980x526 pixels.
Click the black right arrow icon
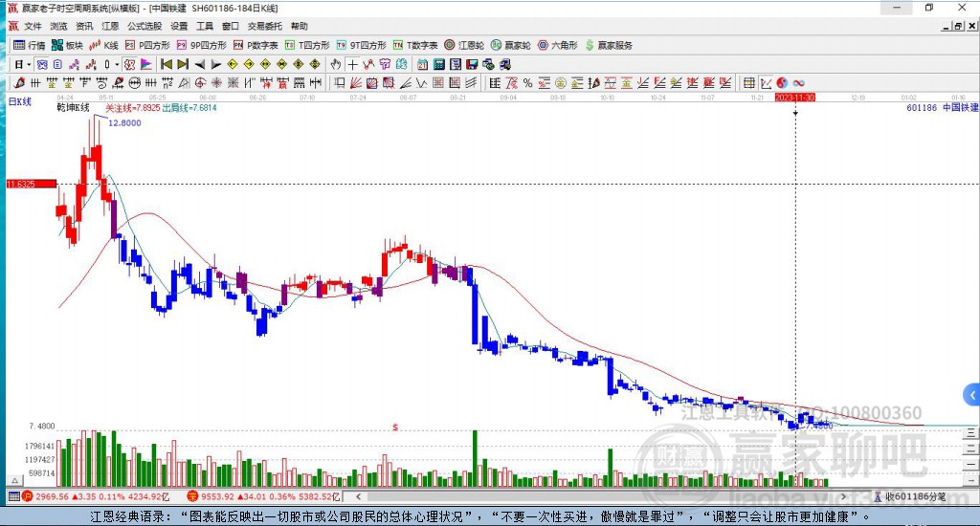click(x=215, y=64)
